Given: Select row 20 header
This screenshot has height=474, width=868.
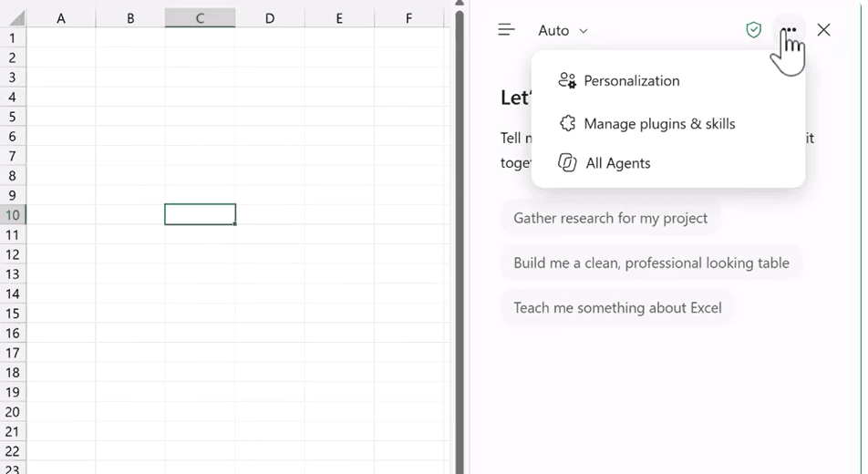Looking at the screenshot, I should [12, 412].
